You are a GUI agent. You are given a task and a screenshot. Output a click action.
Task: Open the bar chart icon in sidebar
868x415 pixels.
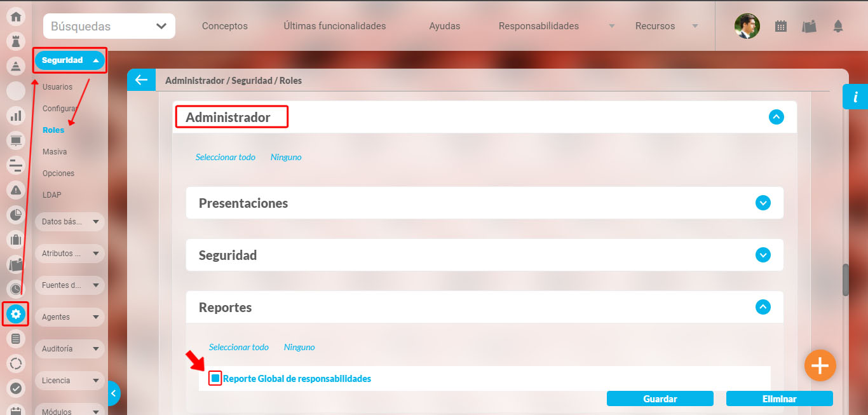point(16,116)
